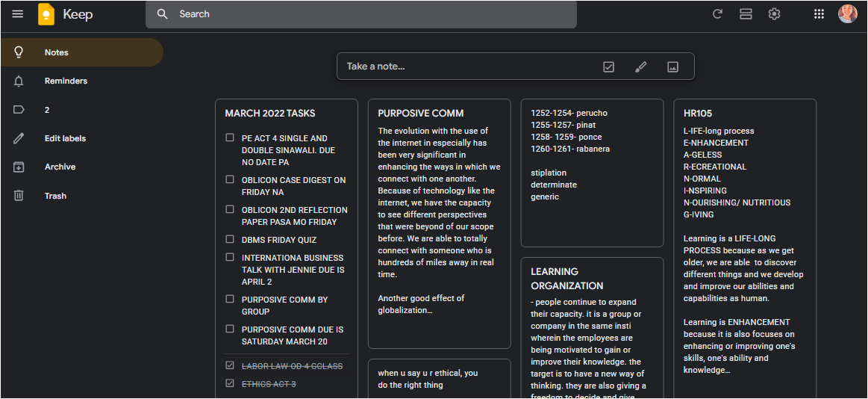Image resolution: width=868 pixels, height=399 pixels.
Task: Check PURPOSIVE COMM BY GROUP task
Action: tap(230, 299)
